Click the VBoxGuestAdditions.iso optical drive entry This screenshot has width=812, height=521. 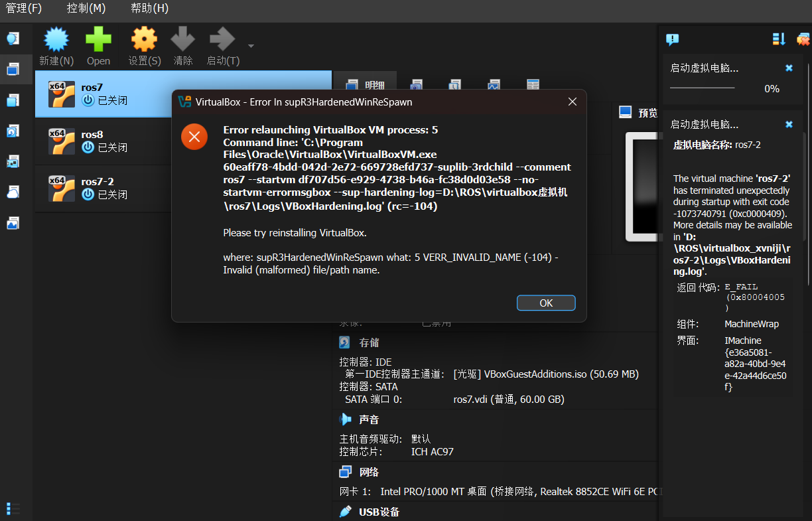pyautogui.click(x=546, y=374)
